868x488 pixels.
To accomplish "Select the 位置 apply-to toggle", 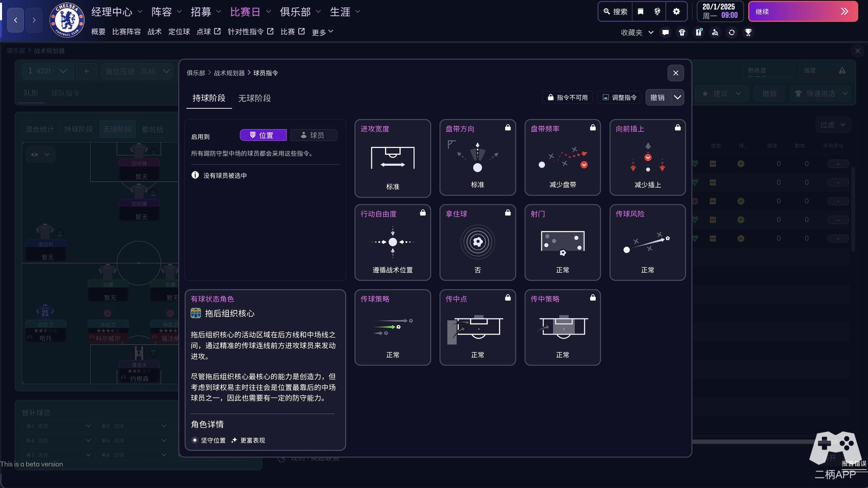I will point(263,135).
